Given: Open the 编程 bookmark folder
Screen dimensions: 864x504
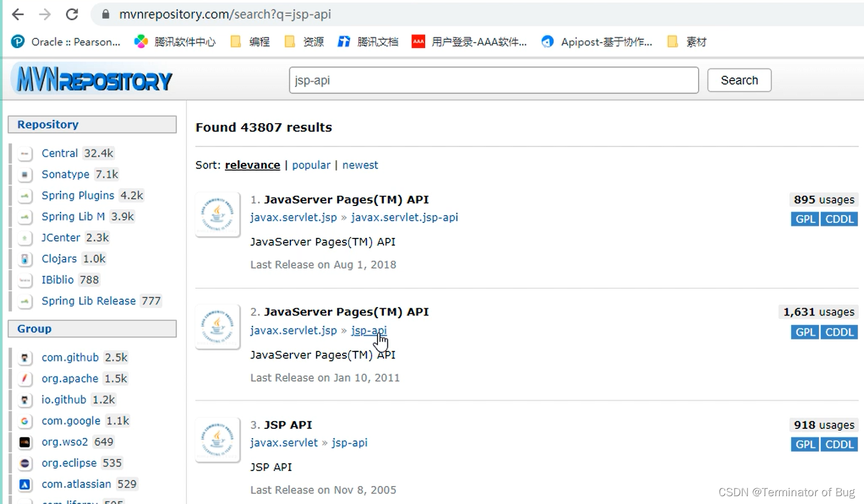Looking at the screenshot, I should (250, 41).
